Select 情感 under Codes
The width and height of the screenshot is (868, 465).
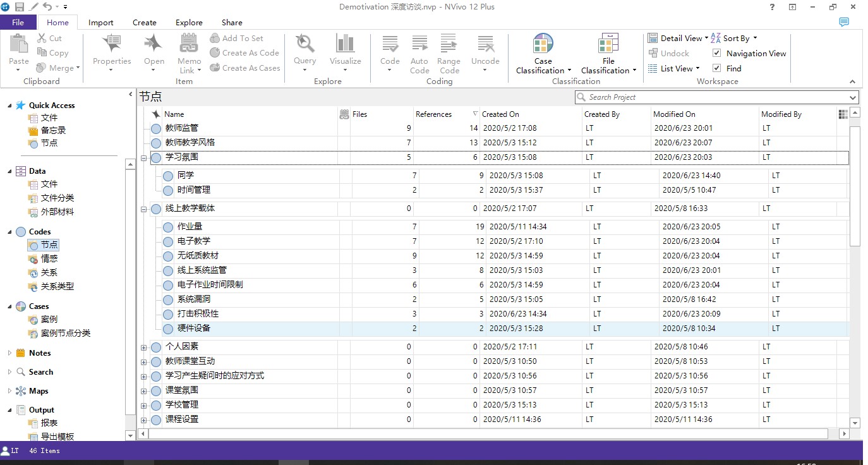click(49, 258)
